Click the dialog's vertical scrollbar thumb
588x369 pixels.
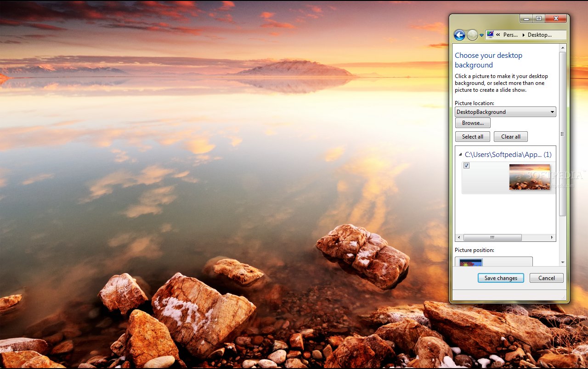(563, 134)
